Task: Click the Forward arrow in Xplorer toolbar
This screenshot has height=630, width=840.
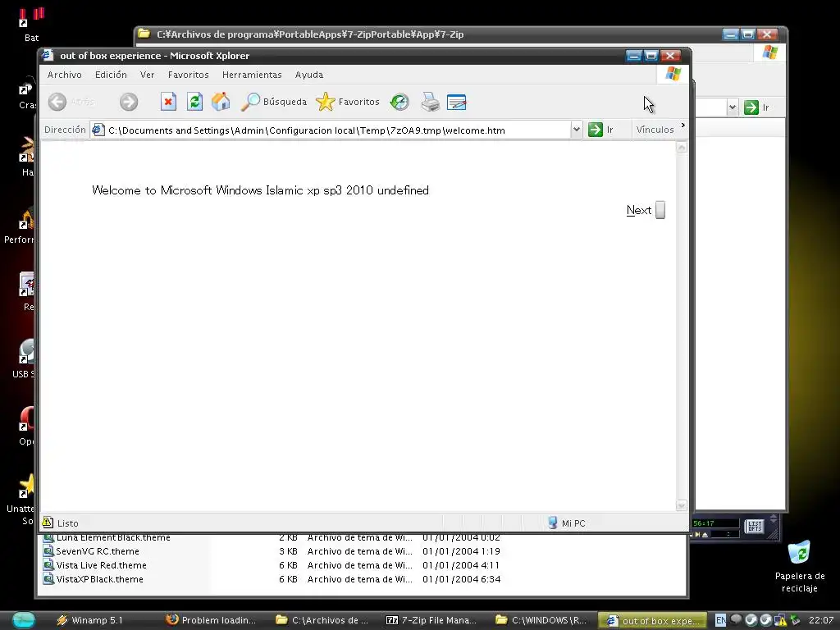Action: [x=129, y=102]
